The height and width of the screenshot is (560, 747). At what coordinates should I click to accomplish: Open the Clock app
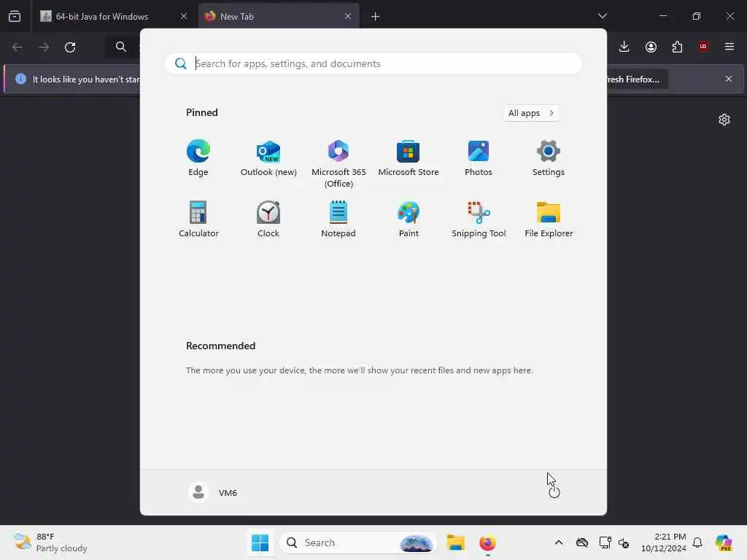[268, 219]
